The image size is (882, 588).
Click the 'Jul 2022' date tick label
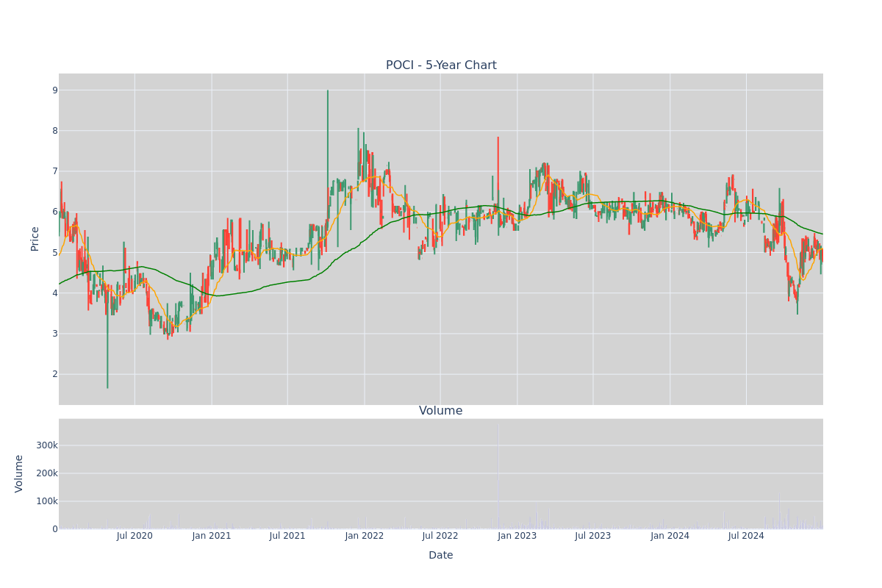pyautogui.click(x=440, y=536)
